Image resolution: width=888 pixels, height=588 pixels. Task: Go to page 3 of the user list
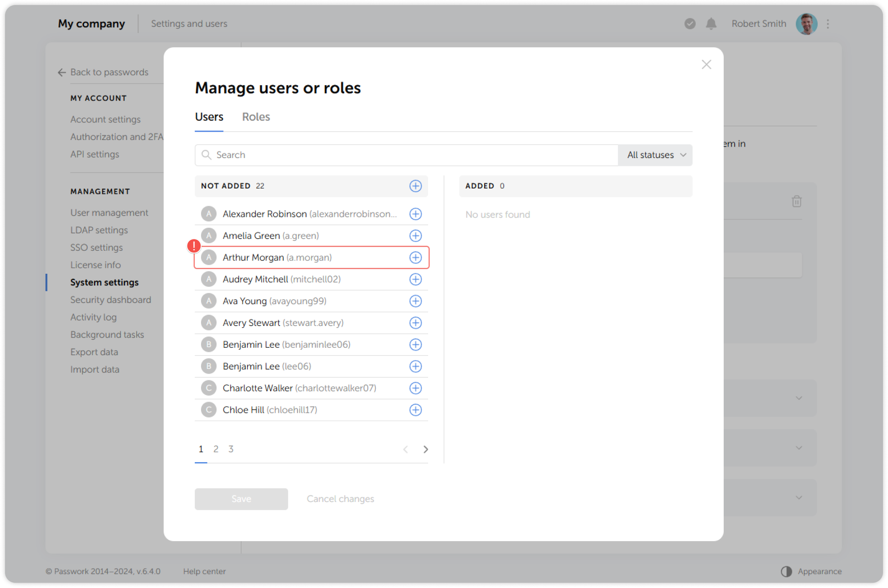tap(231, 449)
